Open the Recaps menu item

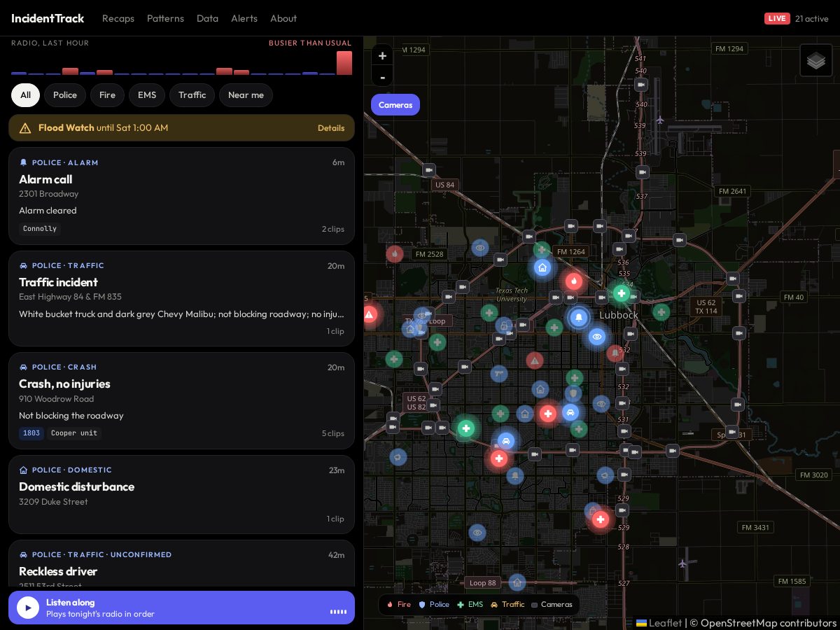(118, 18)
